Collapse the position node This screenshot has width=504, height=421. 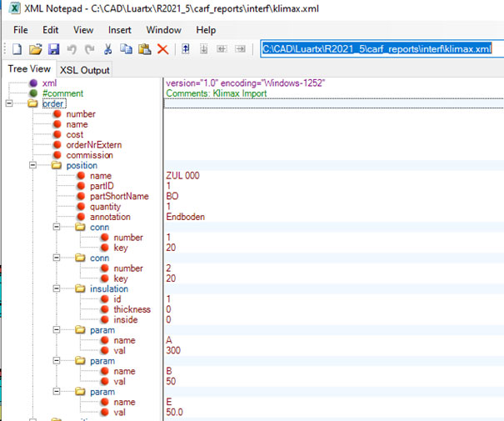pos(32,165)
